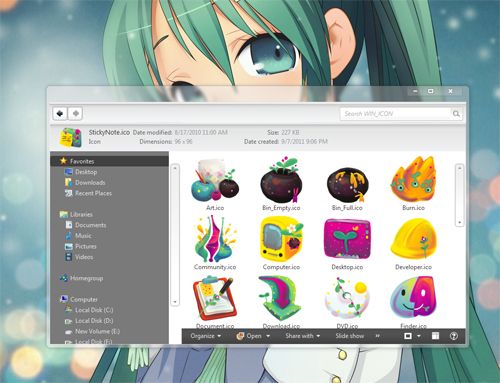Open Recent Places in sidebar
This screenshot has height=383, width=500.
[93, 193]
